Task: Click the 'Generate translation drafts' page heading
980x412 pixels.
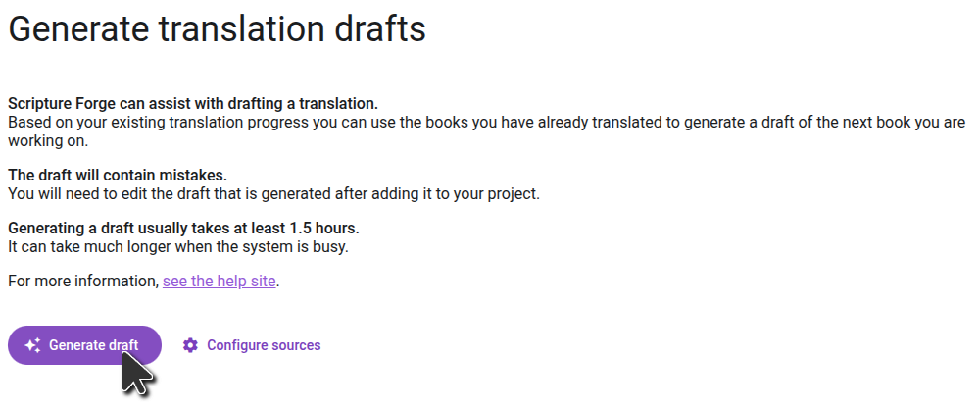Action: click(217, 28)
